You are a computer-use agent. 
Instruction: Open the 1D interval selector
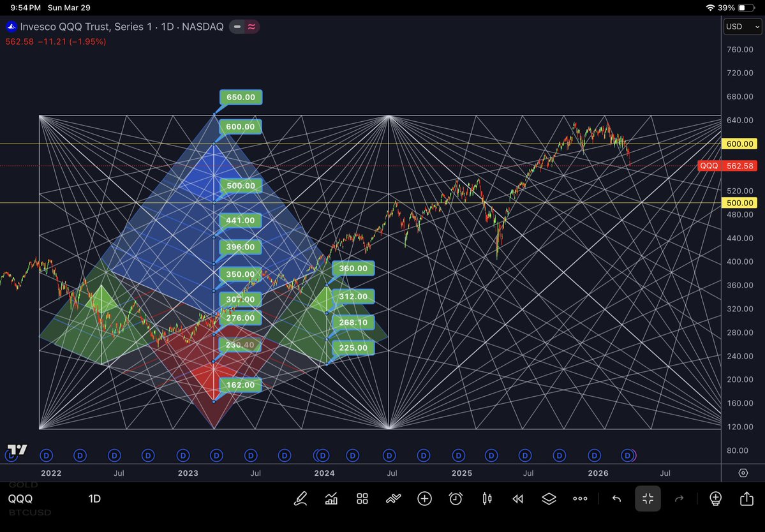[x=94, y=499]
